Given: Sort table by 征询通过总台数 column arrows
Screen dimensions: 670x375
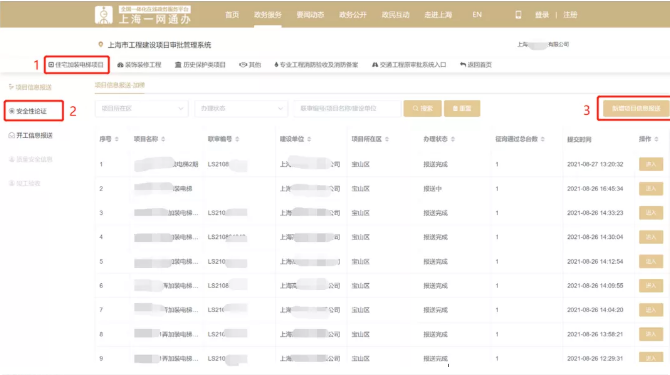Looking at the screenshot, I should pyautogui.click(x=543, y=139).
